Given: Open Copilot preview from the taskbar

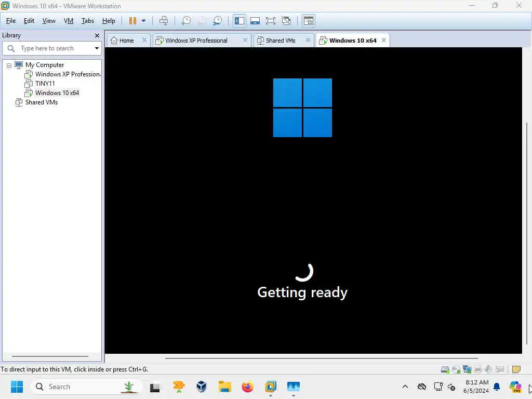Looking at the screenshot, I should [515, 387].
